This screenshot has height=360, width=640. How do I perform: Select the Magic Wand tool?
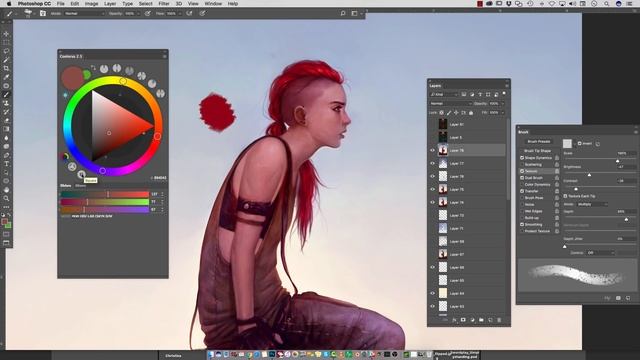[x=6, y=60]
